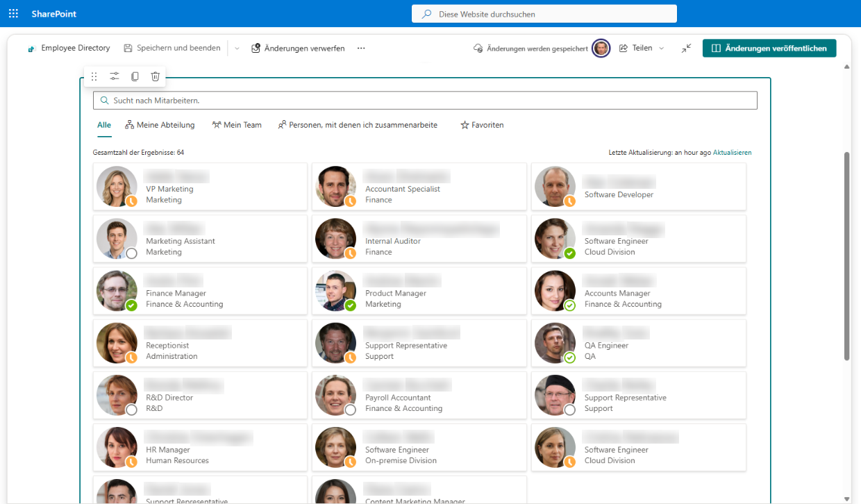This screenshot has width=861, height=504.
Task: Focus the Sucht nach Mitarbeitern search field
Action: pos(425,101)
